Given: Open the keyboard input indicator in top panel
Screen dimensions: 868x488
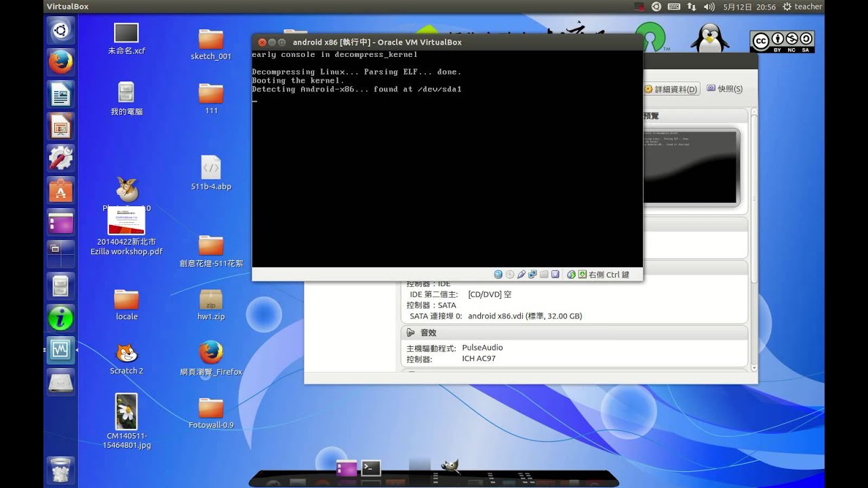Looking at the screenshot, I should (673, 7).
